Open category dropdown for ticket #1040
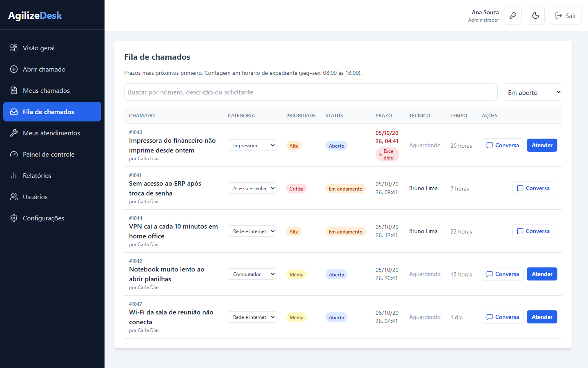 tap(252, 145)
